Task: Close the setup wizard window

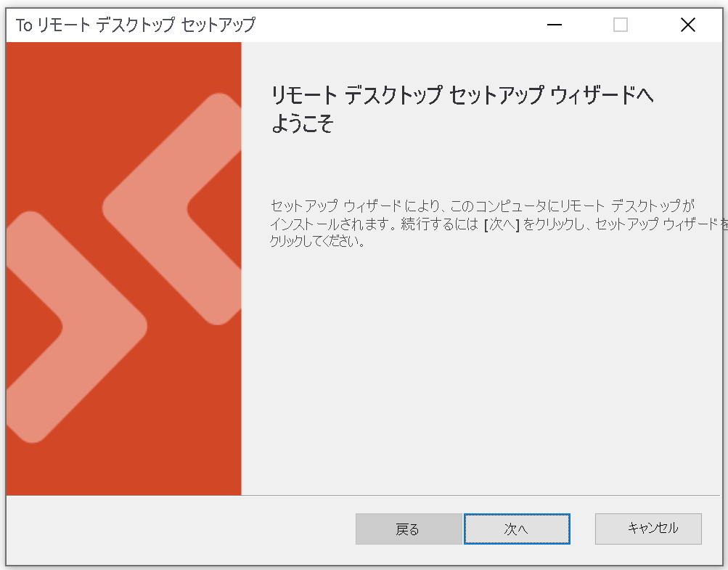Action: pos(687,25)
